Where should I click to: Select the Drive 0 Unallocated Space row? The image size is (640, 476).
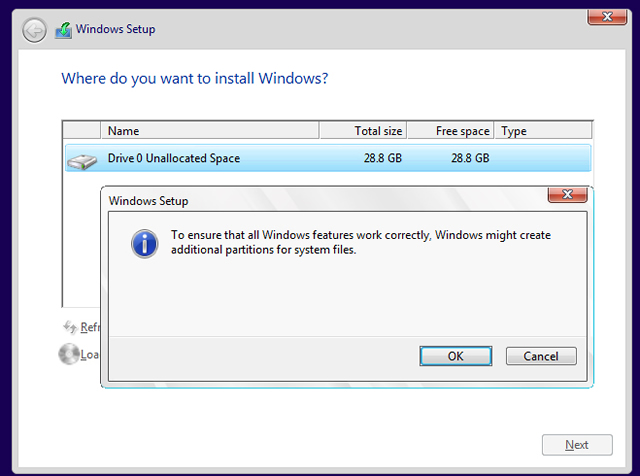(328, 158)
